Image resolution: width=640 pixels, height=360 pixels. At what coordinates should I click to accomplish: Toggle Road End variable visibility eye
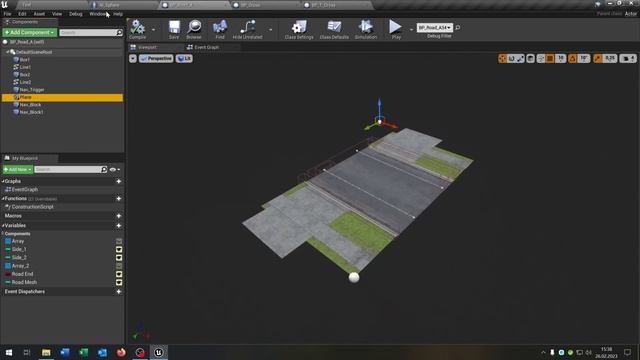[119, 274]
